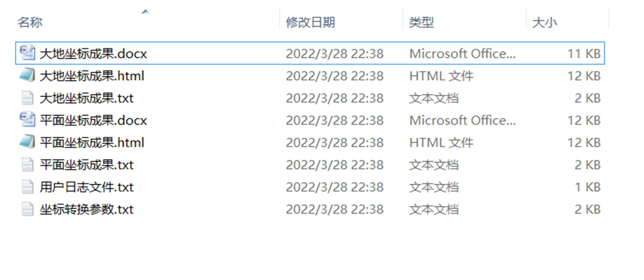Sort by the 大小 column header
This screenshot has width=644, height=280.
(545, 22)
